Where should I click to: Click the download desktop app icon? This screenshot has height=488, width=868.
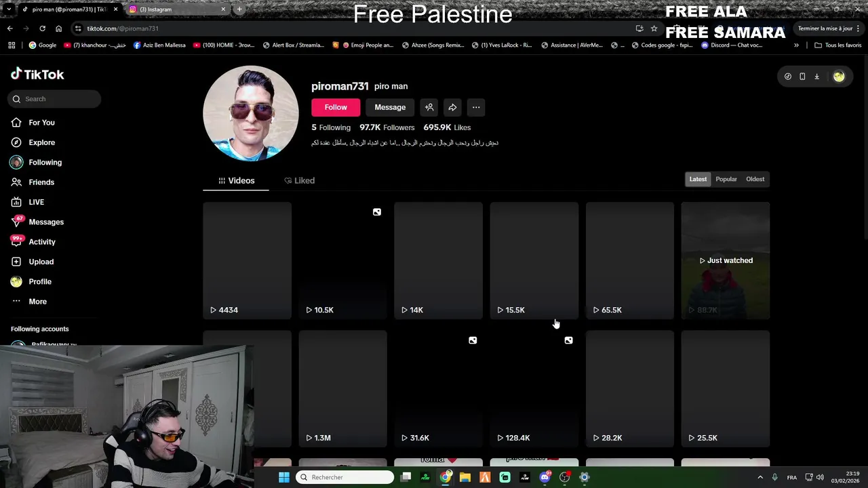(816, 77)
